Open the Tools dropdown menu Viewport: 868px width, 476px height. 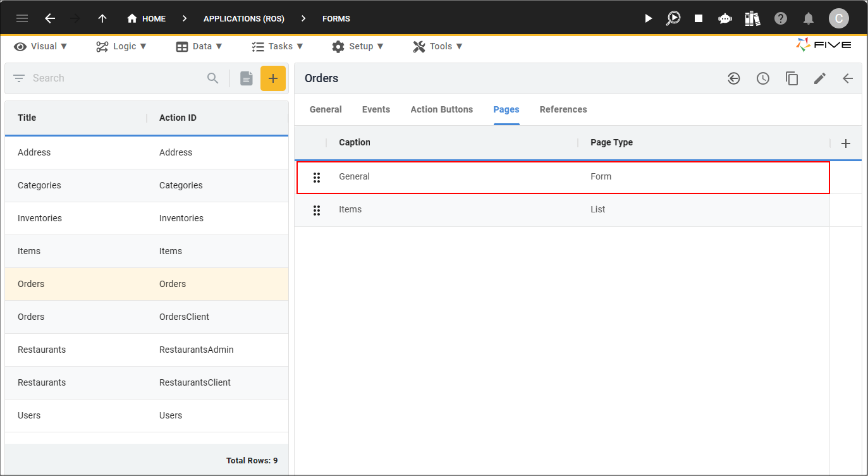coord(438,46)
